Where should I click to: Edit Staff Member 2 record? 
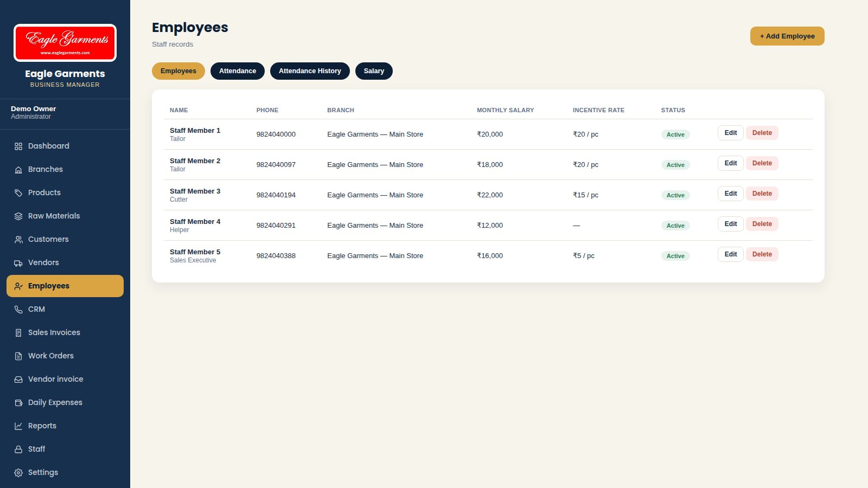click(731, 163)
